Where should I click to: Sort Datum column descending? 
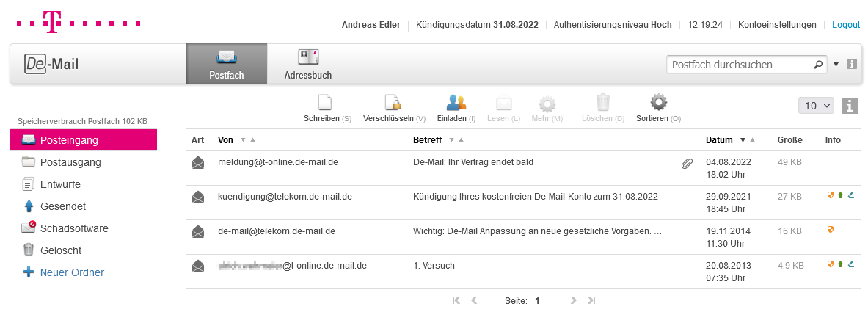point(743,140)
